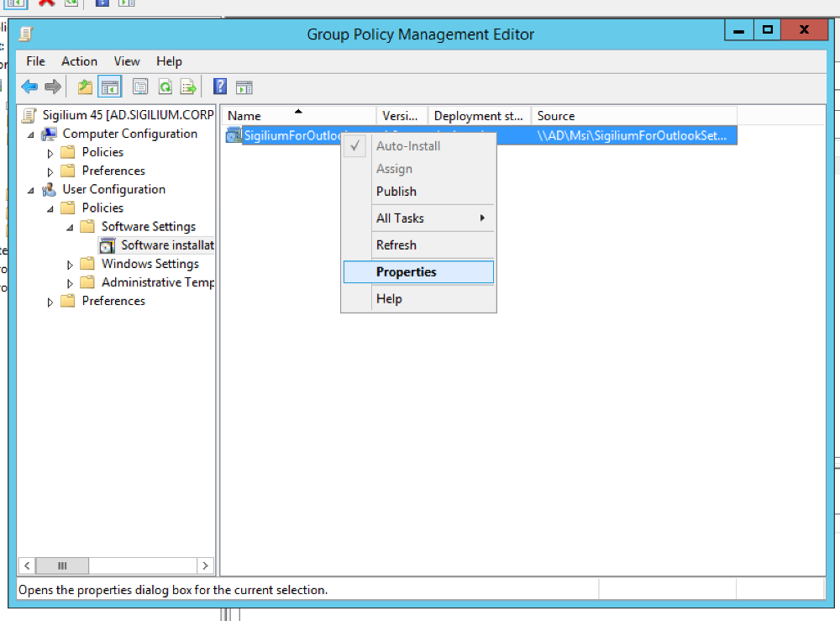Click the Properties toolbar icon
The width and height of the screenshot is (840, 621).
coord(140,87)
